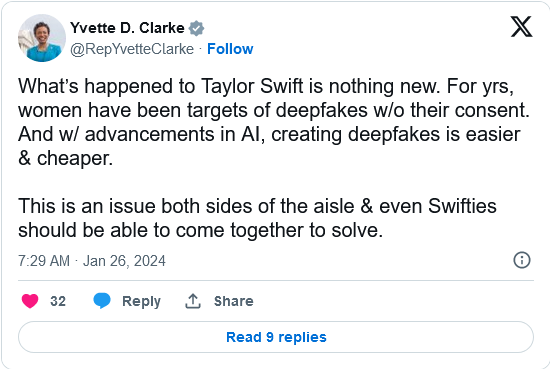Screen dimensions: 550x369
Task: Click the tweet paragraph about Taylor Swift deepfakes
Action: click(x=274, y=122)
